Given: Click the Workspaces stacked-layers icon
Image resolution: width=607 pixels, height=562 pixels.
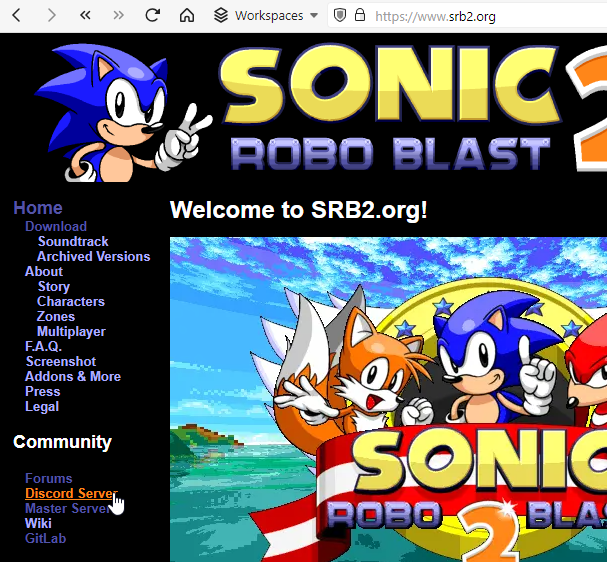Looking at the screenshot, I should (x=221, y=15).
